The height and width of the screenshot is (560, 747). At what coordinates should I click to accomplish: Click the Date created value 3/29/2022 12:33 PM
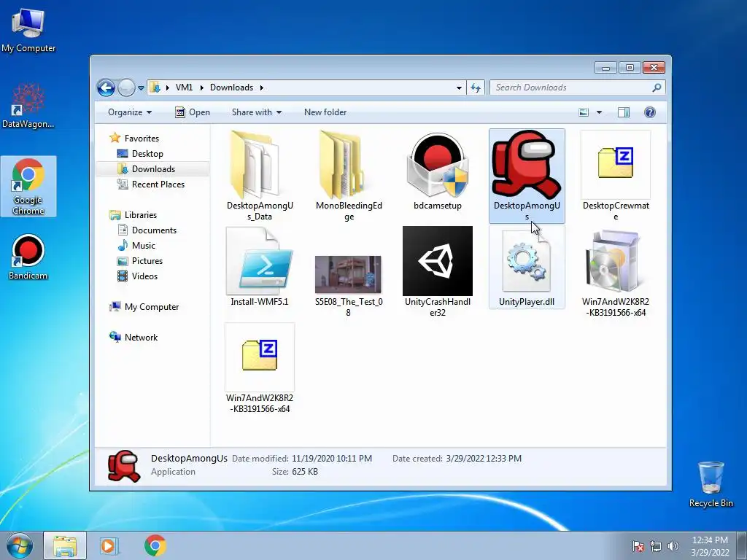[484, 459]
